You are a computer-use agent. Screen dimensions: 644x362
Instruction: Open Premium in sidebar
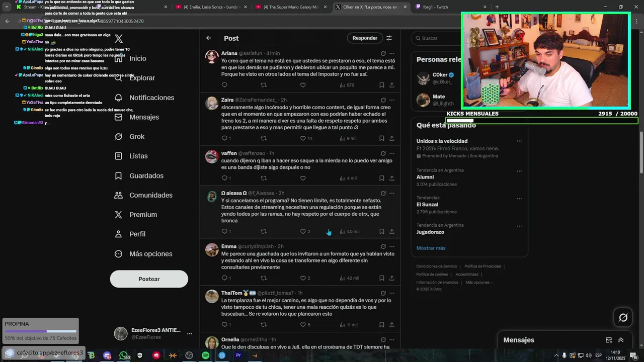pos(136,215)
